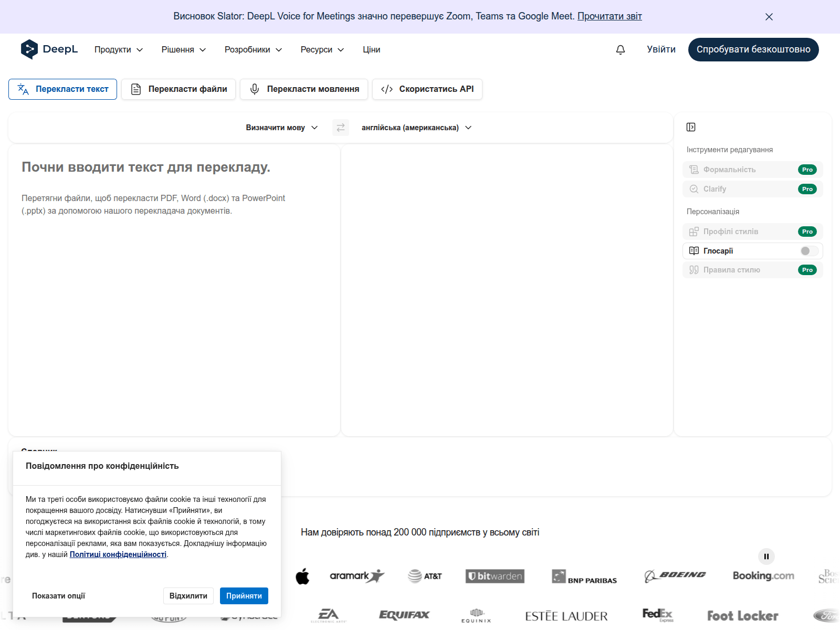840x630 pixels.
Task: Click the Правила стилю Pro option
Action: (x=753, y=270)
